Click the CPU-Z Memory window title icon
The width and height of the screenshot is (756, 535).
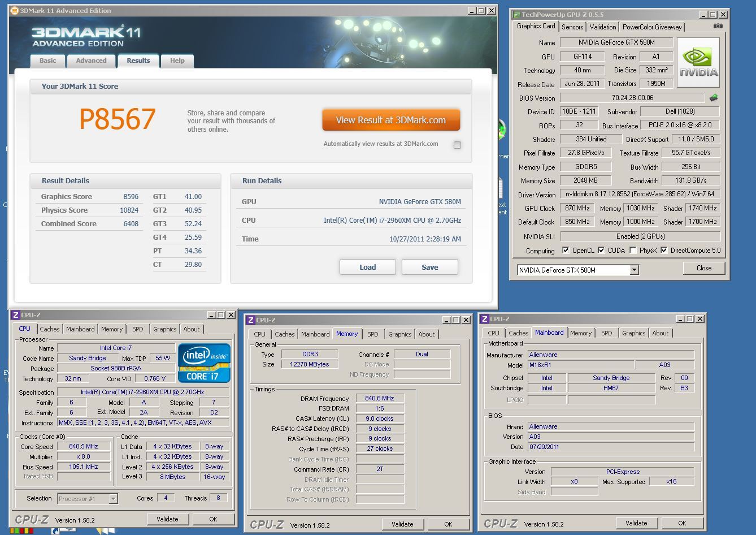tap(250, 320)
